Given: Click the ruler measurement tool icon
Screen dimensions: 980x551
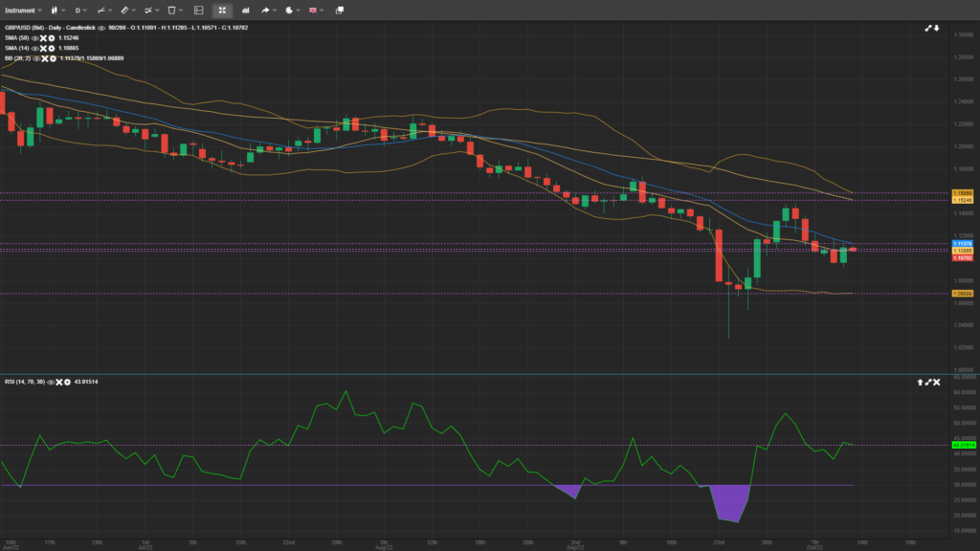Looking at the screenshot, I should (x=125, y=11).
